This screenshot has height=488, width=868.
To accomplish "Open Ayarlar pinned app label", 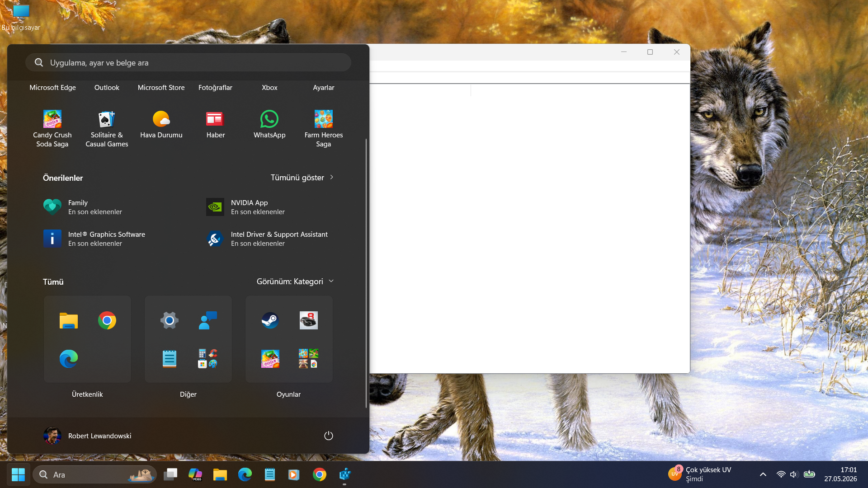I will point(324,87).
